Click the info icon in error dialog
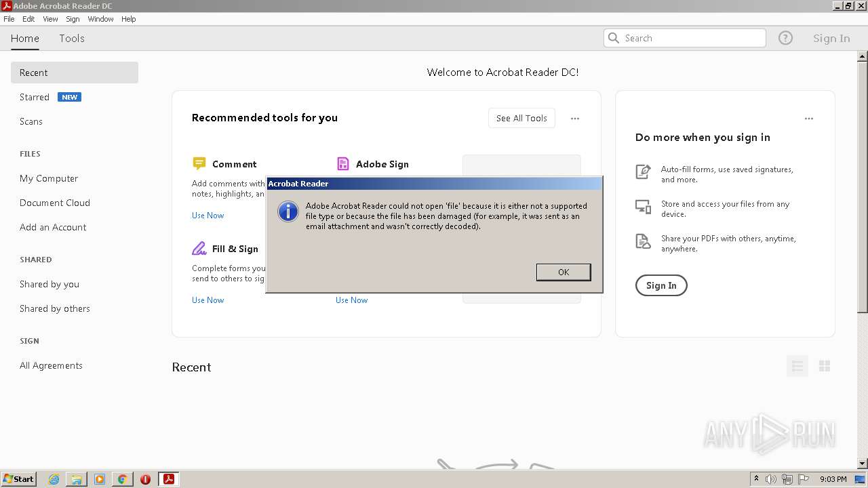Image resolution: width=868 pixels, height=488 pixels. click(x=288, y=211)
